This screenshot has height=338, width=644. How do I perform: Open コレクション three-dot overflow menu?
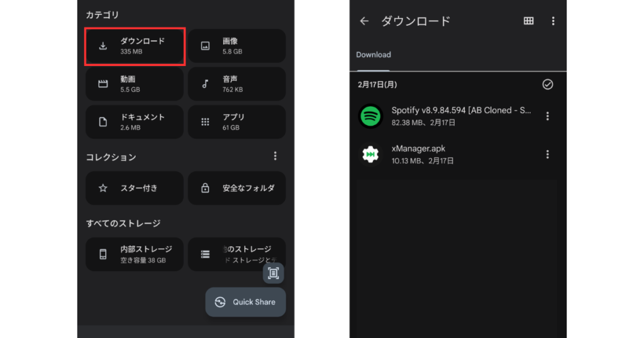(x=275, y=156)
